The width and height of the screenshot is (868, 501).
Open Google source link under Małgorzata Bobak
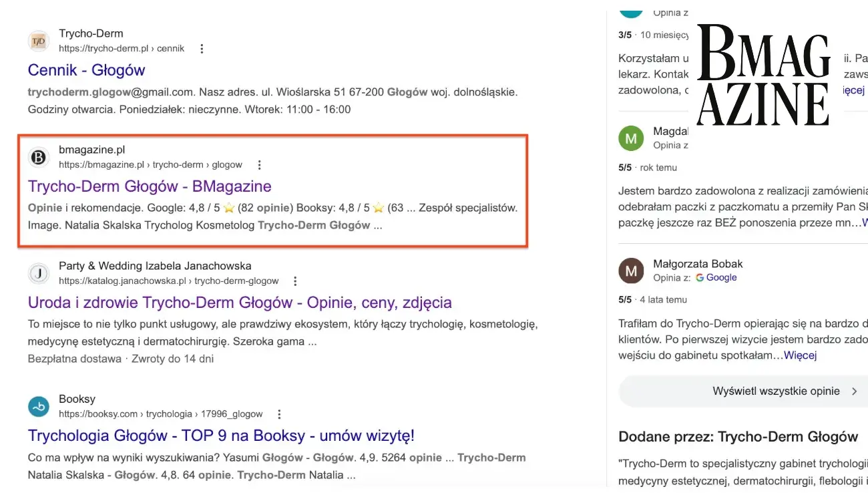[x=716, y=278]
